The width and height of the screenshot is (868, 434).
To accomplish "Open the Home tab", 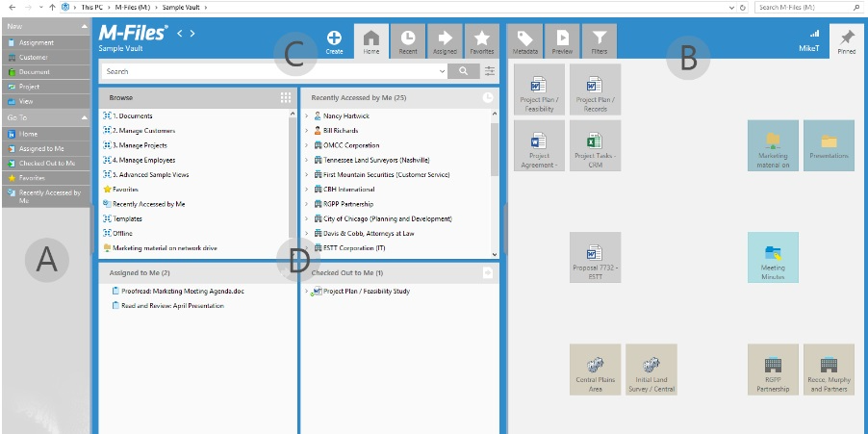I will (x=370, y=41).
